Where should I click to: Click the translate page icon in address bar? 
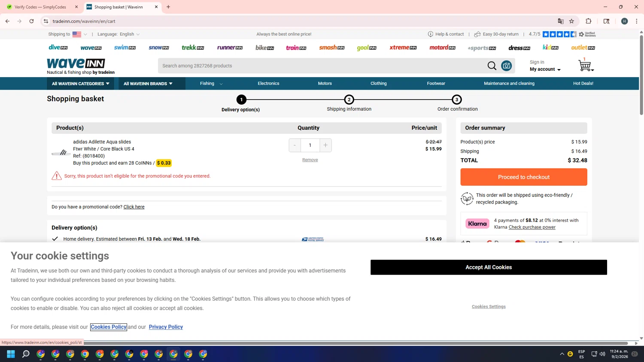[560, 21]
